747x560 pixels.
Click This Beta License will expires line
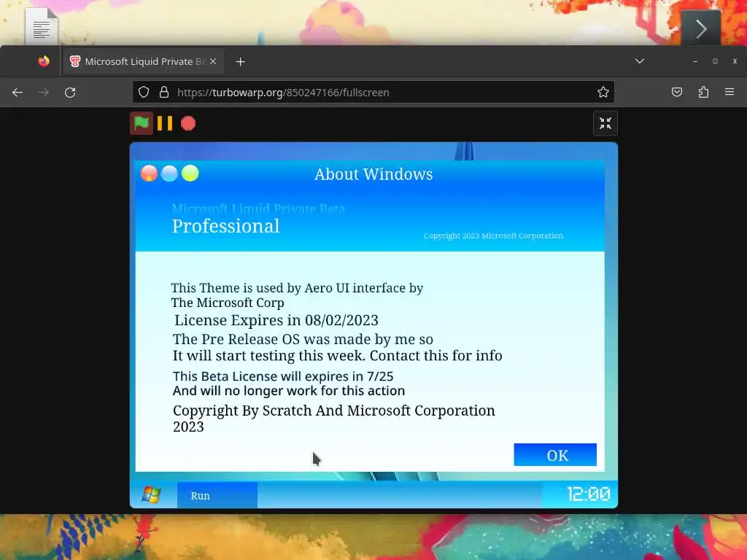pyautogui.click(x=283, y=376)
